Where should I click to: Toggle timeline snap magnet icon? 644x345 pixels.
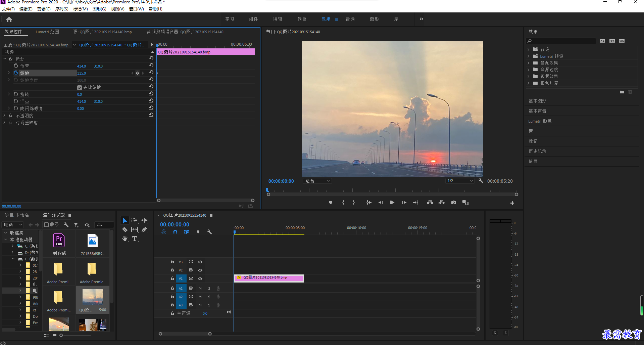click(x=175, y=232)
